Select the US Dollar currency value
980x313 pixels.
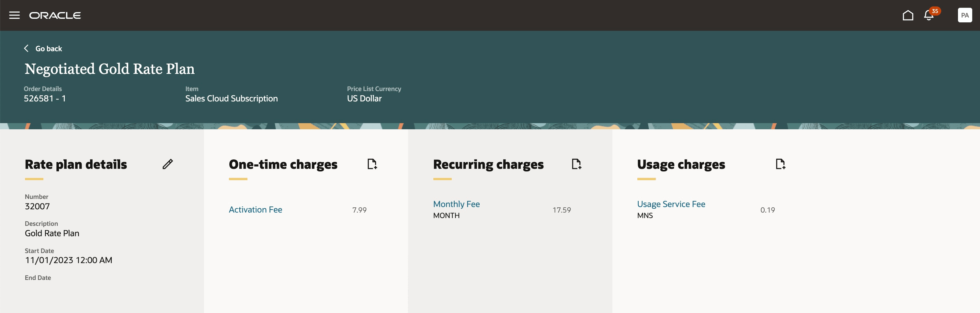click(x=364, y=99)
